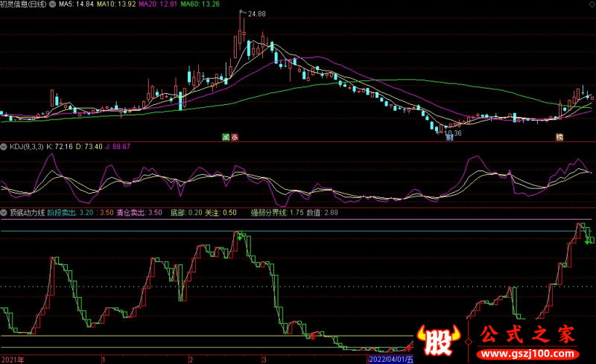
Task: Click the 2022/04/01 date label on axis
Action: (x=387, y=359)
